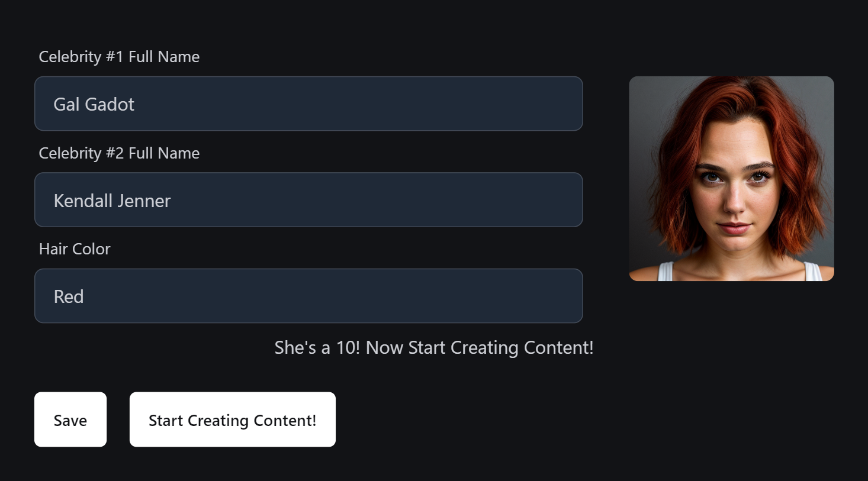Click the Start Creating Content! button
The height and width of the screenshot is (481, 868).
[233, 419]
